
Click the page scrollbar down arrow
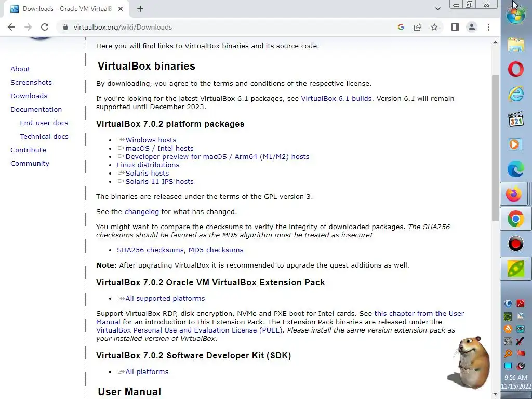pos(495,394)
